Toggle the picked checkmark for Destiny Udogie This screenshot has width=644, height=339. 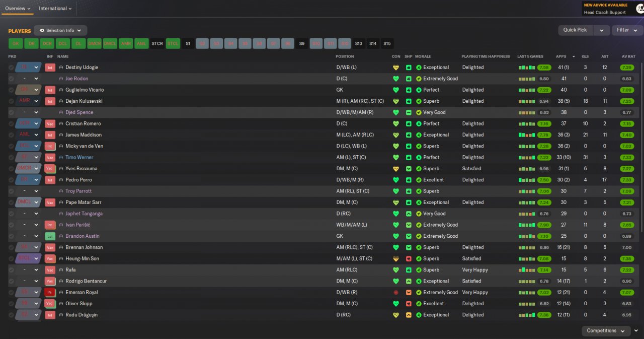pos(11,67)
